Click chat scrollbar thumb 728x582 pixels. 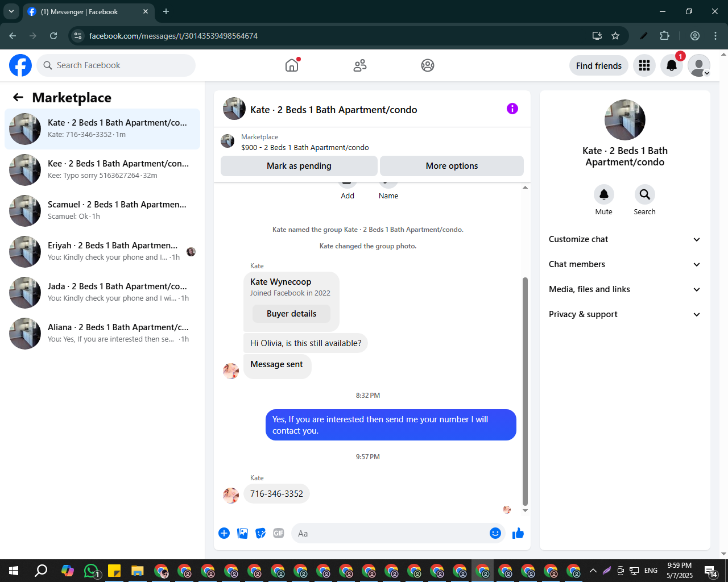[525, 391]
